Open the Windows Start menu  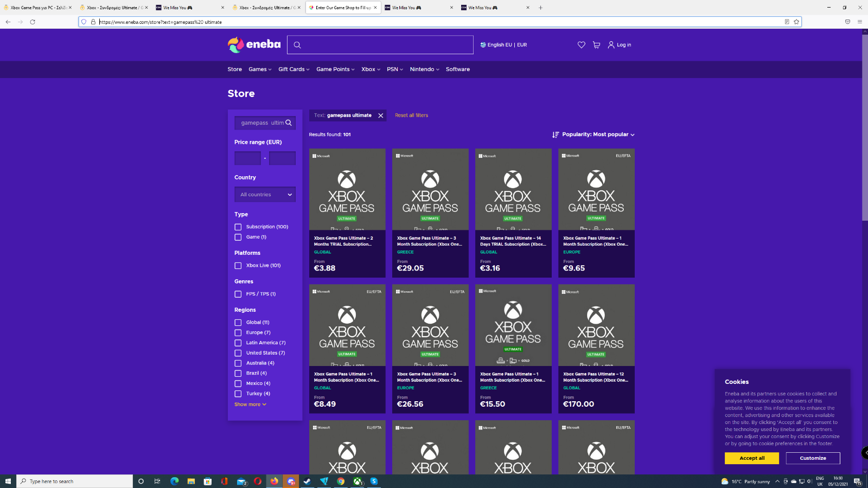tap(8, 481)
